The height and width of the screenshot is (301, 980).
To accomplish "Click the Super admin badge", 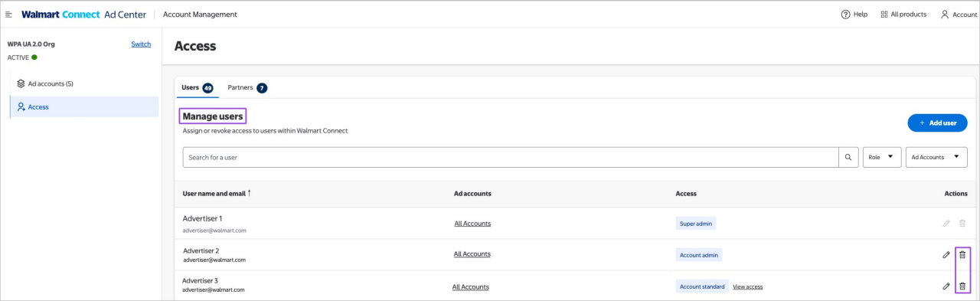I will [696, 224].
